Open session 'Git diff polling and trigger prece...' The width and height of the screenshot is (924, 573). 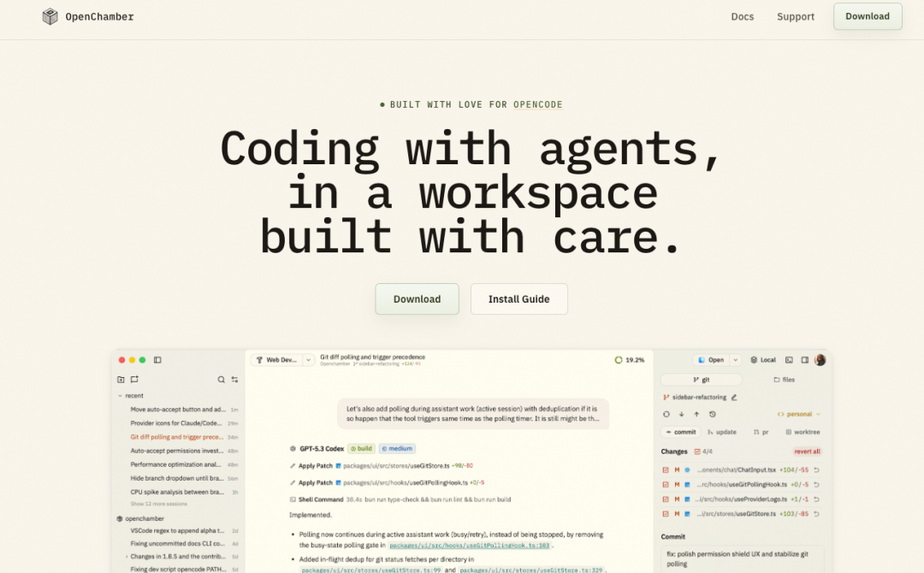177,437
